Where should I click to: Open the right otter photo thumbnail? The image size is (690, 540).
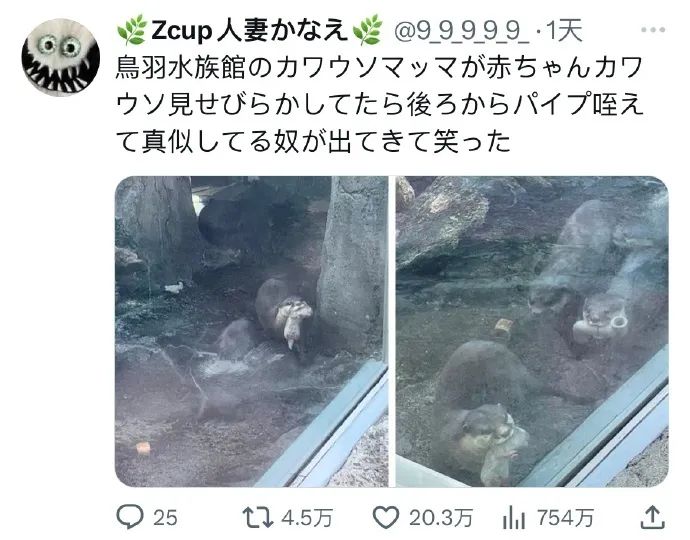pos(532,331)
